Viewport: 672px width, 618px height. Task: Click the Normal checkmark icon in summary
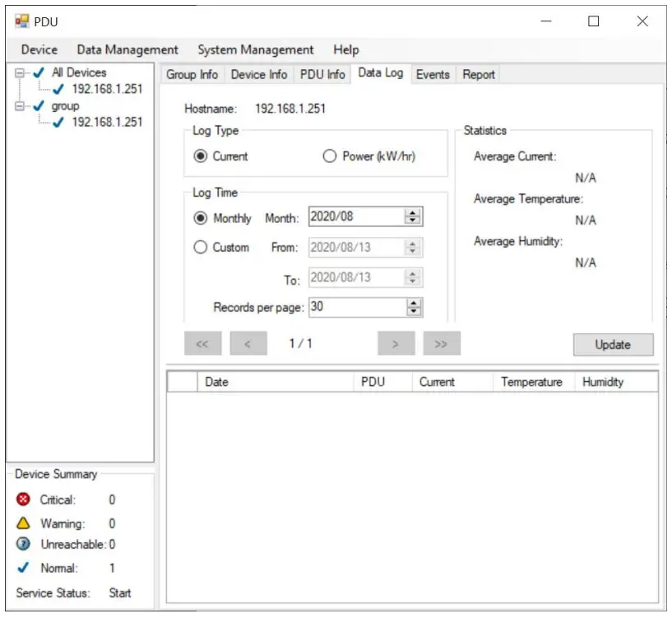pos(23,568)
